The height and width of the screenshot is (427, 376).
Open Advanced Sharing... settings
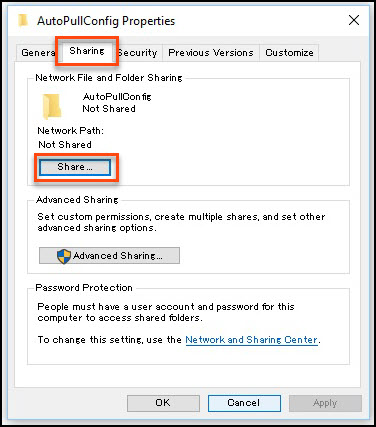109,256
